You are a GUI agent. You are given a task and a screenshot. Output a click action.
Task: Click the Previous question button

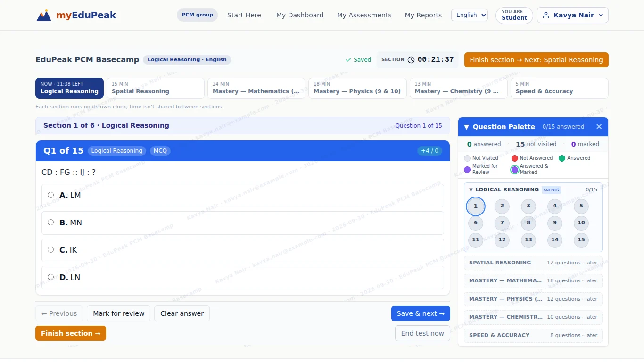click(x=59, y=313)
